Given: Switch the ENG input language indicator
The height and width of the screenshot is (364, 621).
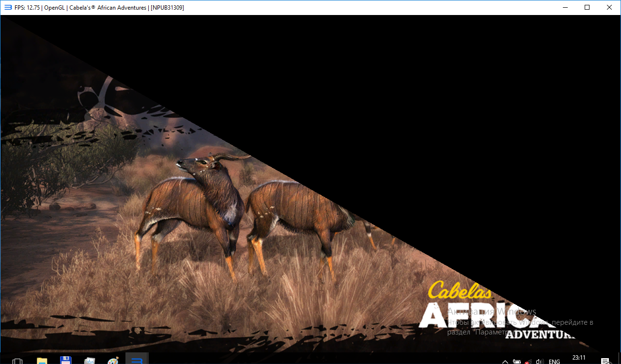Looking at the screenshot, I should coord(554,361).
